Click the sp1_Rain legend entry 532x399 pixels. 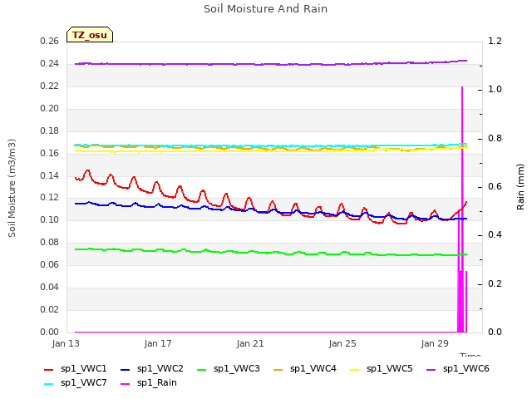149,383
